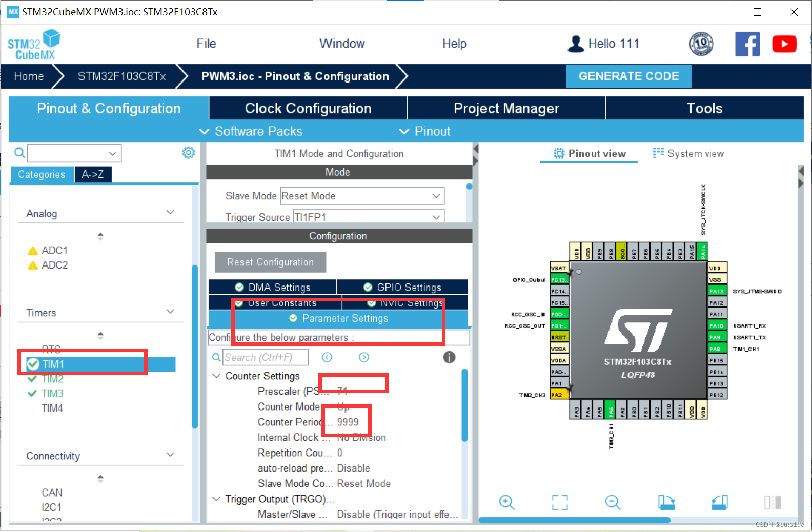Switch to System view
This screenshot has width=812, height=532.
pyautogui.click(x=688, y=153)
